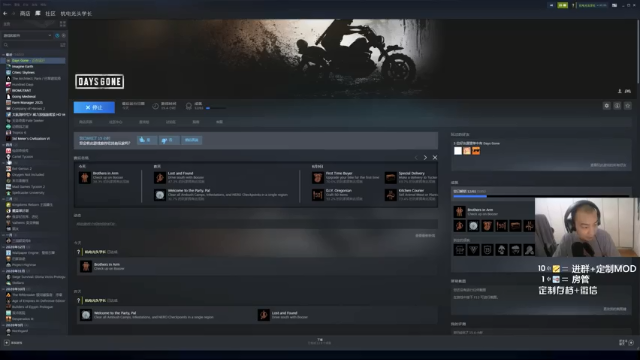Select BIOMUTANT in the library list
This screenshot has height=360, width=640.
pos(21,91)
